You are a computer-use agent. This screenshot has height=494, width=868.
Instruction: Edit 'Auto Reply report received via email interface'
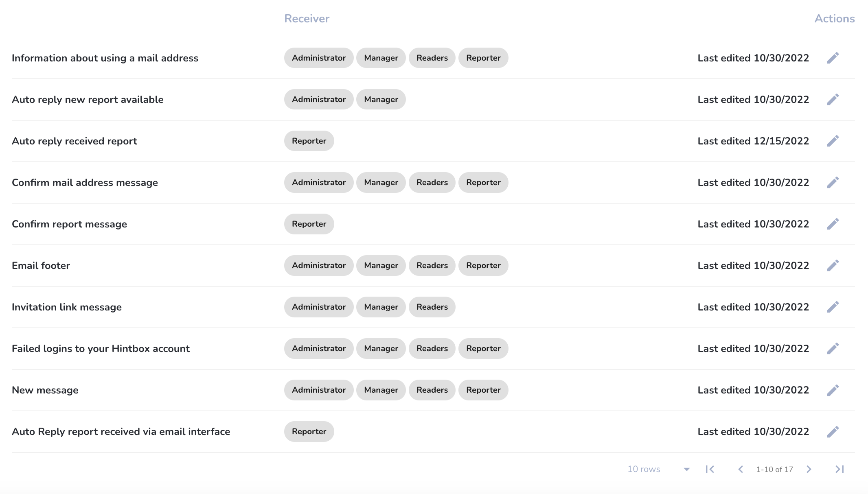833,431
